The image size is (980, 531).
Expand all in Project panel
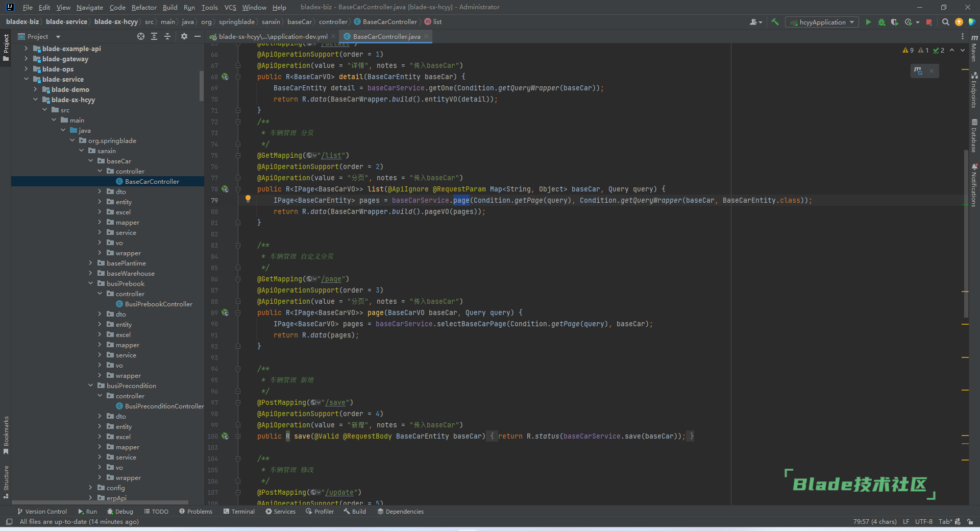point(154,36)
